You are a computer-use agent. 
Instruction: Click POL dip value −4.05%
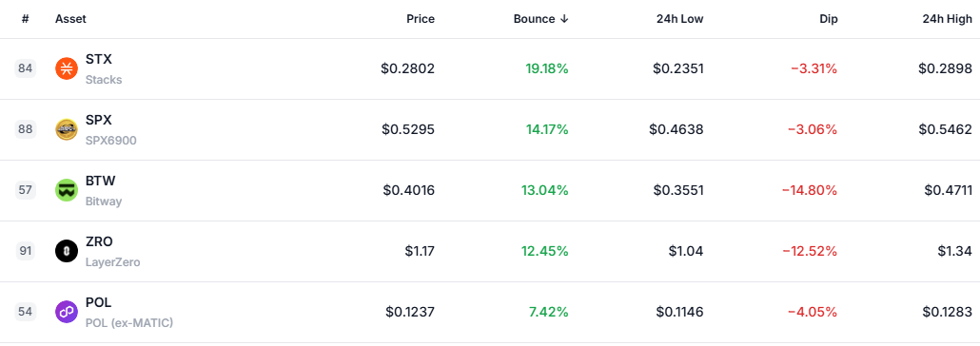pos(813,313)
